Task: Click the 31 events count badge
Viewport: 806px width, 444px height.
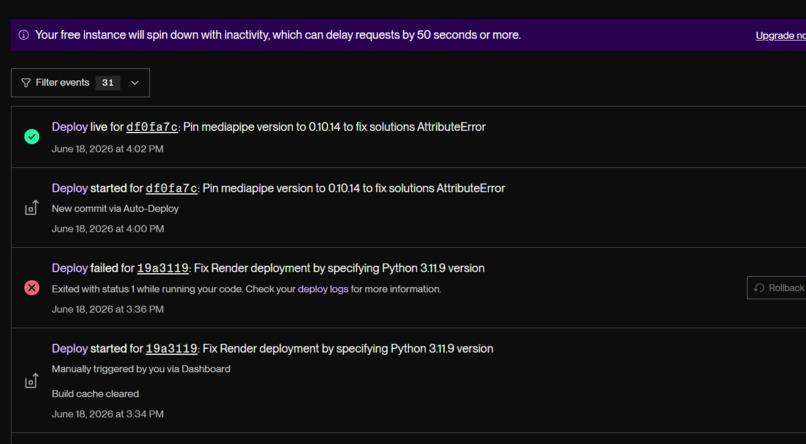Action: [x=107, y=83]
